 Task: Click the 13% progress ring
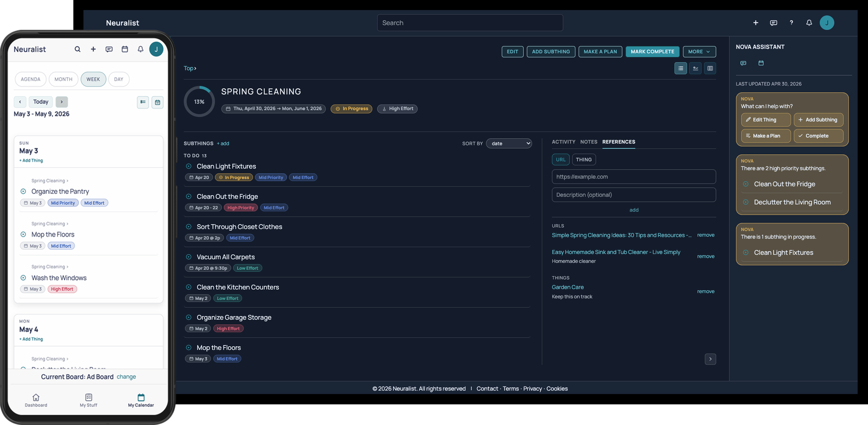[199, 102]
